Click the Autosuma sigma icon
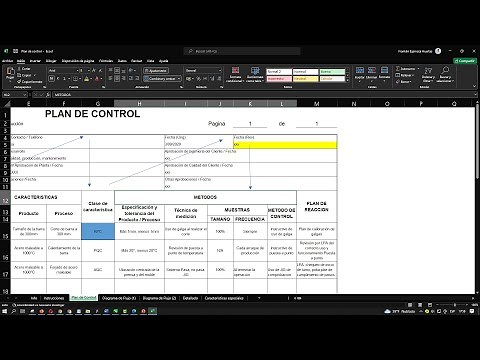Image resolution: width=480 pixels, height=360 pixels. coord(398,69)
